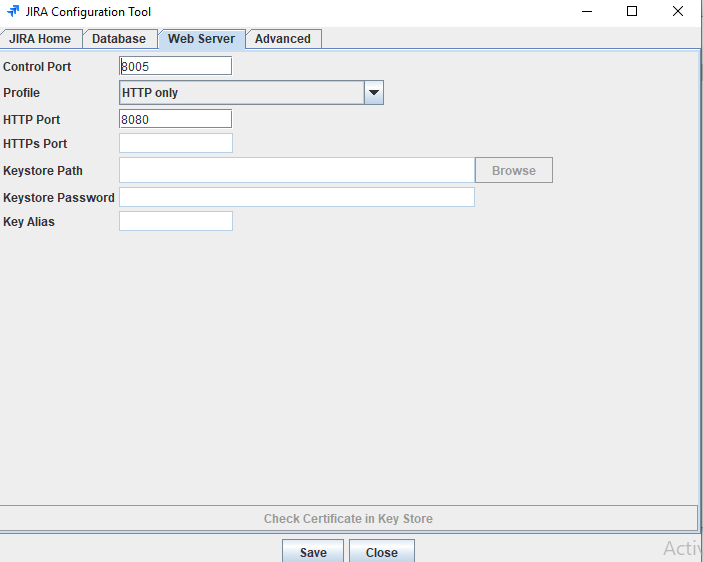Open the Database tab

coord(119,39)
